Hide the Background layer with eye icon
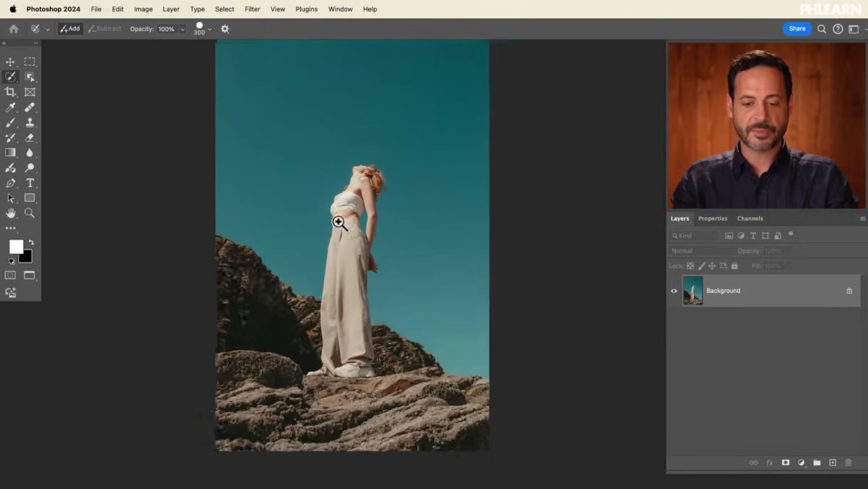This screenshot has width=868, height=489. [x=674, y=291]
